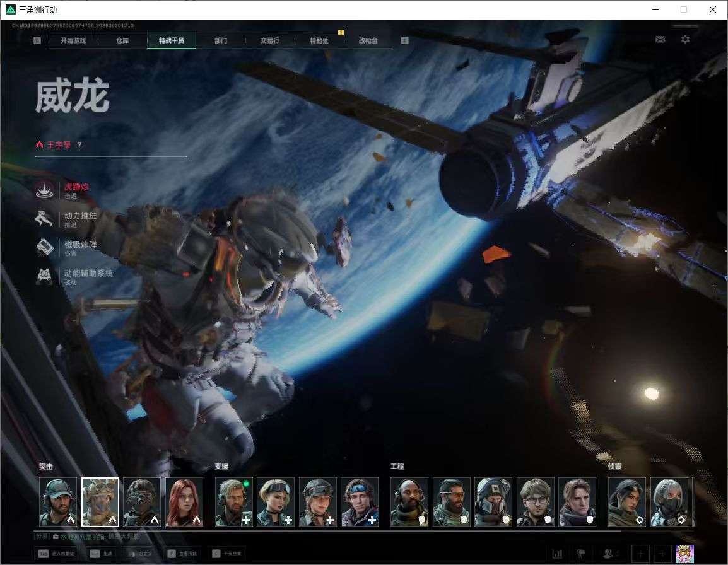Select the 特战干员 tab

click(x=172, y=40)
